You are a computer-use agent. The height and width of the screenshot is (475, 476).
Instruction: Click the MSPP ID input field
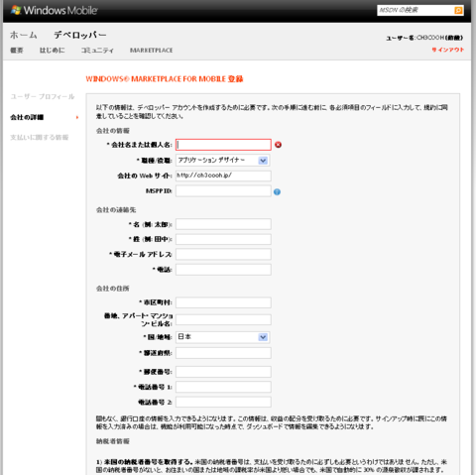coord(223,191)
